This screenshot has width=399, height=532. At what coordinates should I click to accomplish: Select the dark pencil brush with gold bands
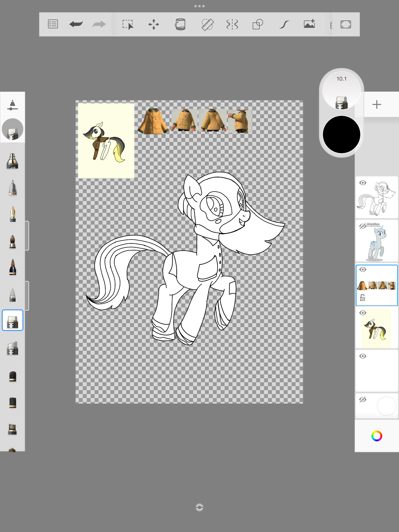[13, 161]
